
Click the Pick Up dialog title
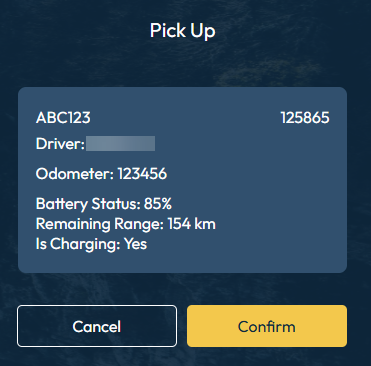(182, 31)
